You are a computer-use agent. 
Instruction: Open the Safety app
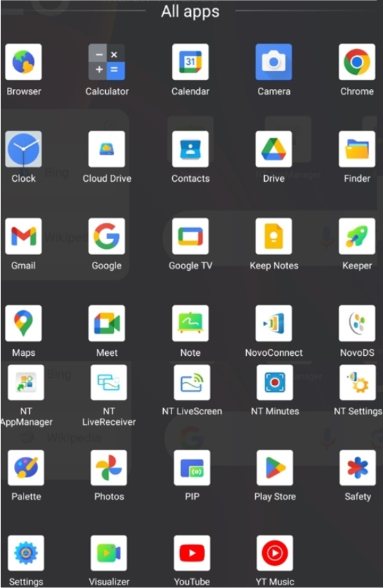tap(358, 468)
